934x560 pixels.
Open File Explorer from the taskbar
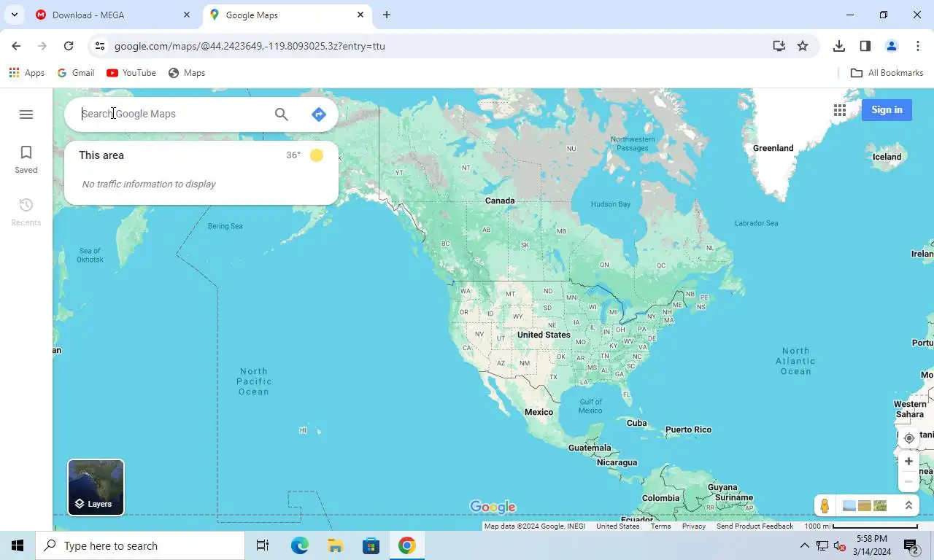pos(335,545)
